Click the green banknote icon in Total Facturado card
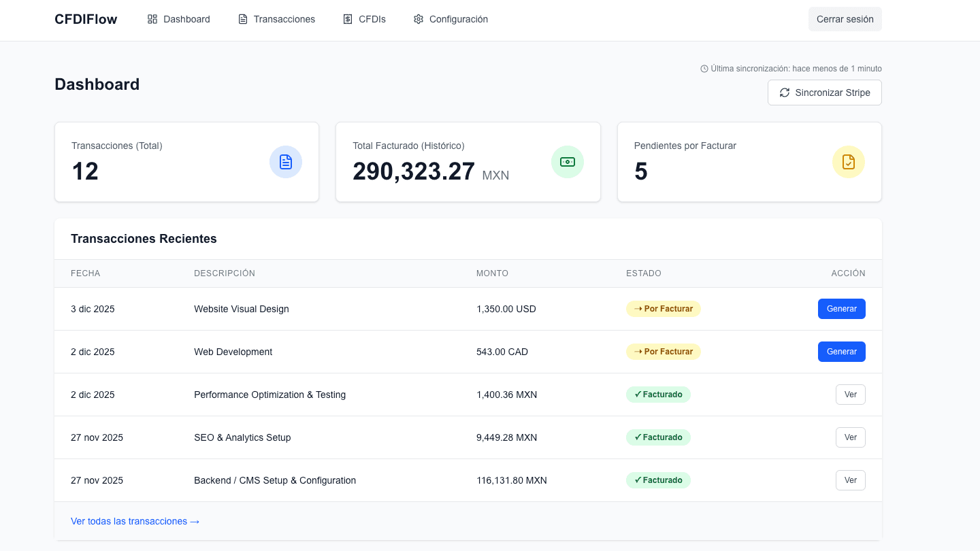Image resolution: width=980 pixels, height=551 pixels. [567, 162]
